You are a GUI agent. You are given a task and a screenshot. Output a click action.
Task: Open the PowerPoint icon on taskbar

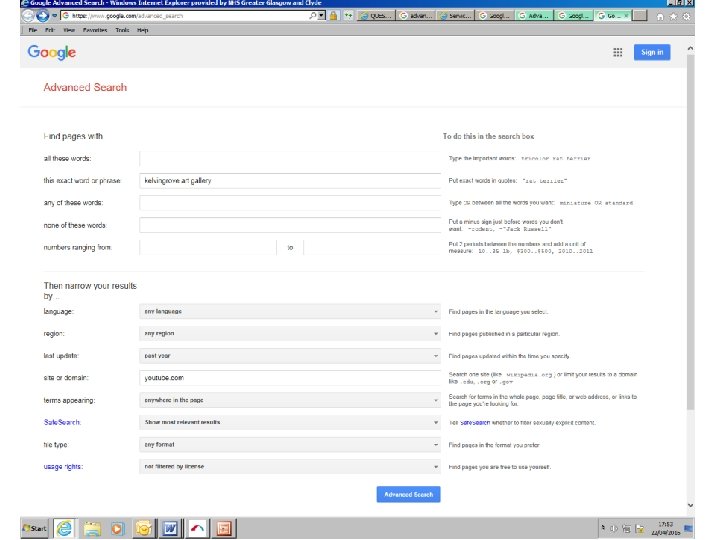[224, 529]
